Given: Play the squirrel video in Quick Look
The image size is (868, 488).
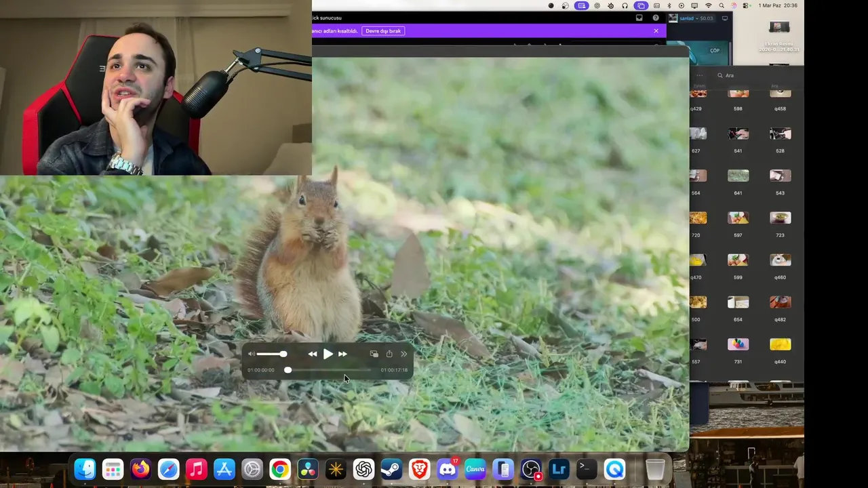Looking at the screenshot, I should coord(328,354).
